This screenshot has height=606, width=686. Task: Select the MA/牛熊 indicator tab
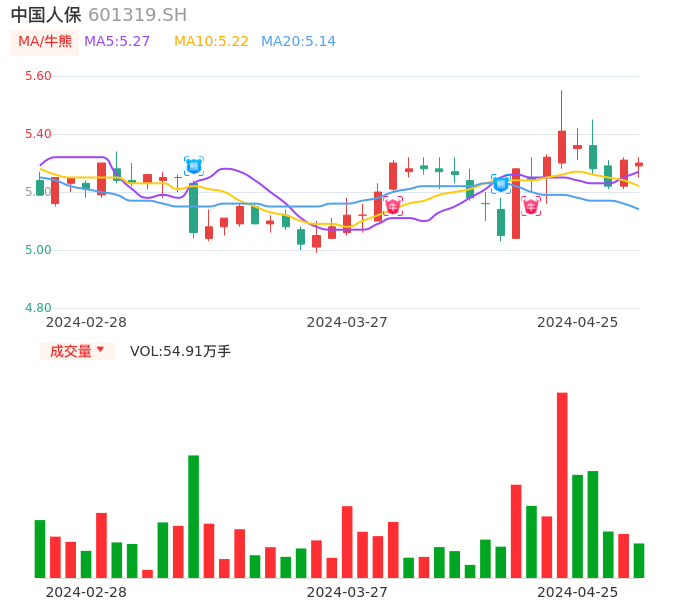(x=44, y=42)
